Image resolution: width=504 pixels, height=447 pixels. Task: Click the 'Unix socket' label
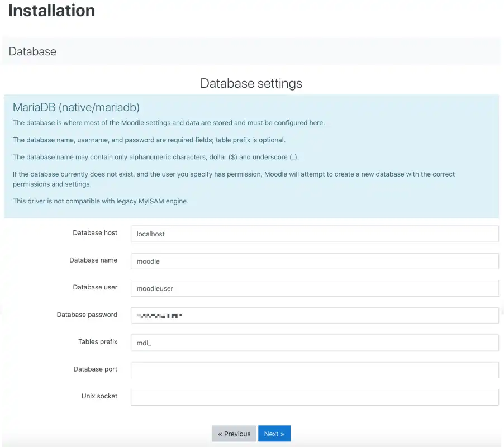99,396
